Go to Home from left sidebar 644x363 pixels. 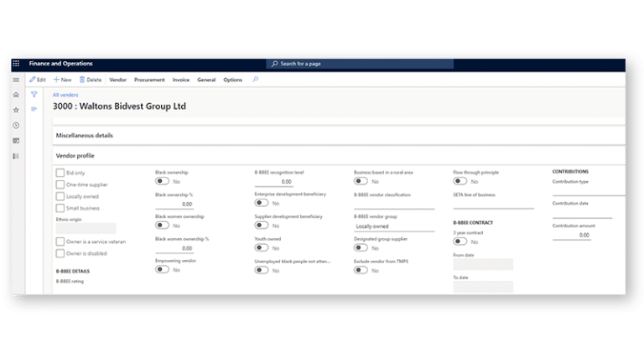16,95
